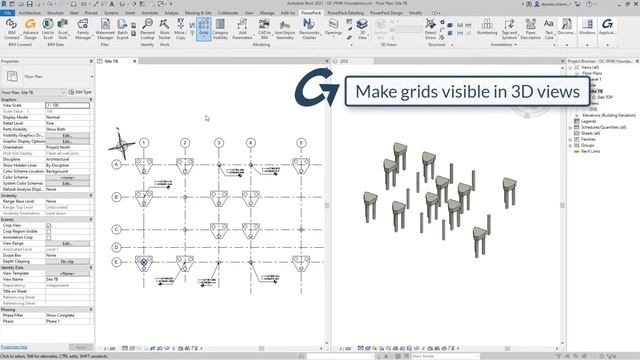Collapse the Graphics properties section
The image size is (640, 360).
tap(91, 100)
